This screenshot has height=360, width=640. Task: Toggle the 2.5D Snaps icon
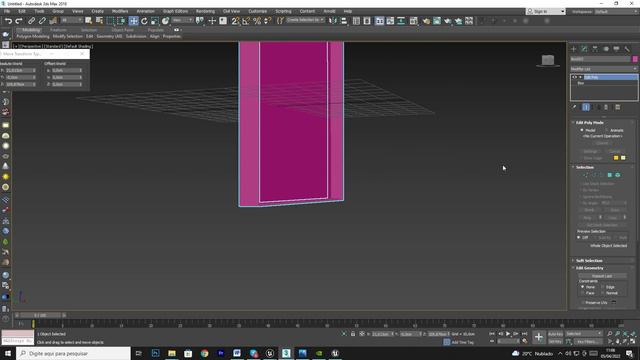[x=235, y=21]
